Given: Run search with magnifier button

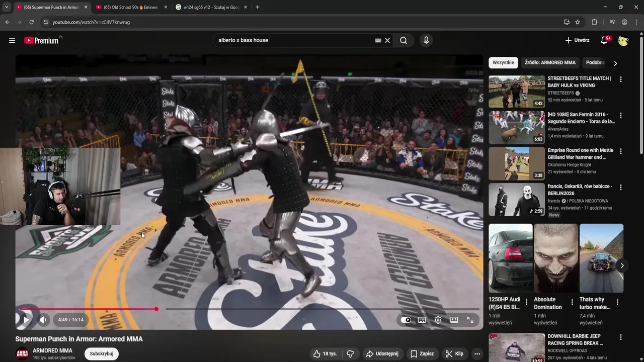Looking at the screenshot, I should [404, 40].
